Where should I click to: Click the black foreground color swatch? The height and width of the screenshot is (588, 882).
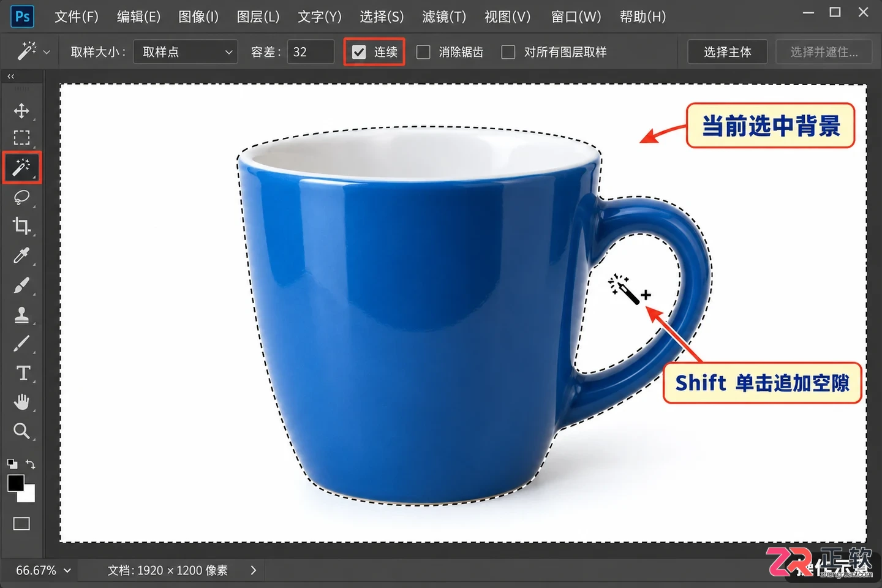(x=15, y=483)
